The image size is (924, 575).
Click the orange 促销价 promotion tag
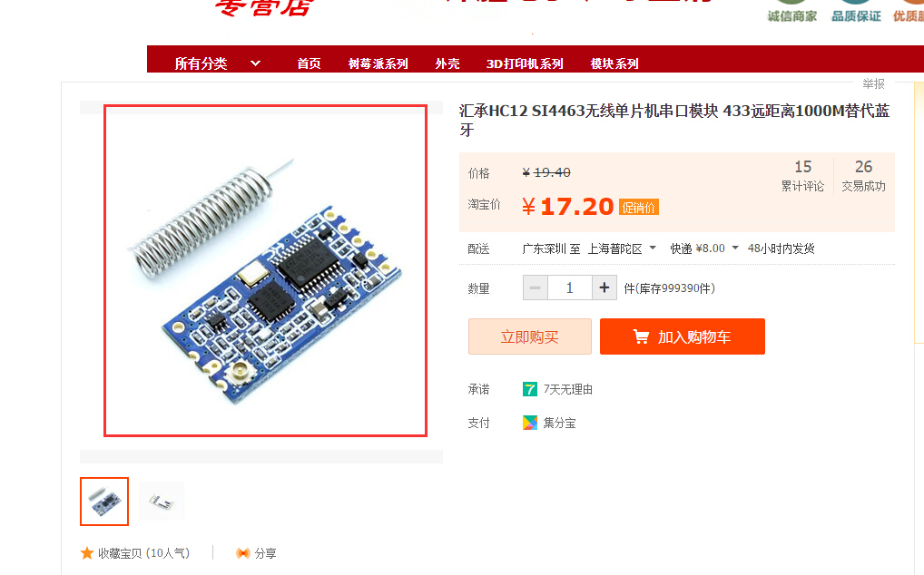[x=639, y=207]
